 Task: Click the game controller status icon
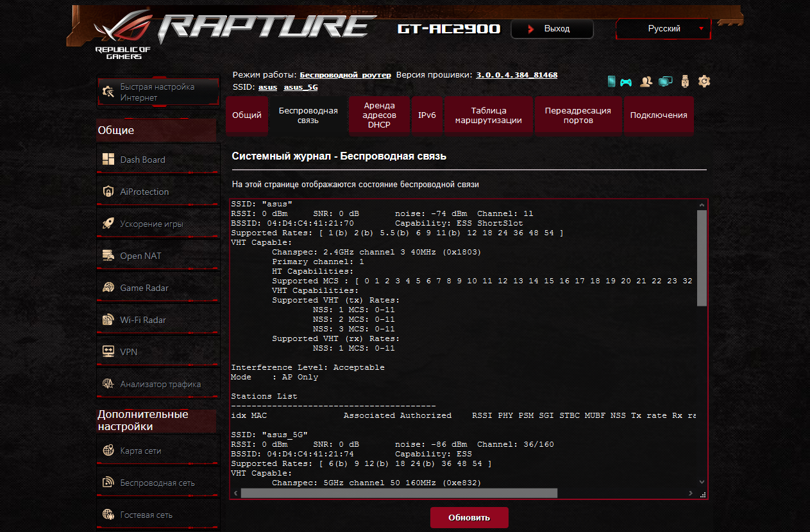click(625, 82)
